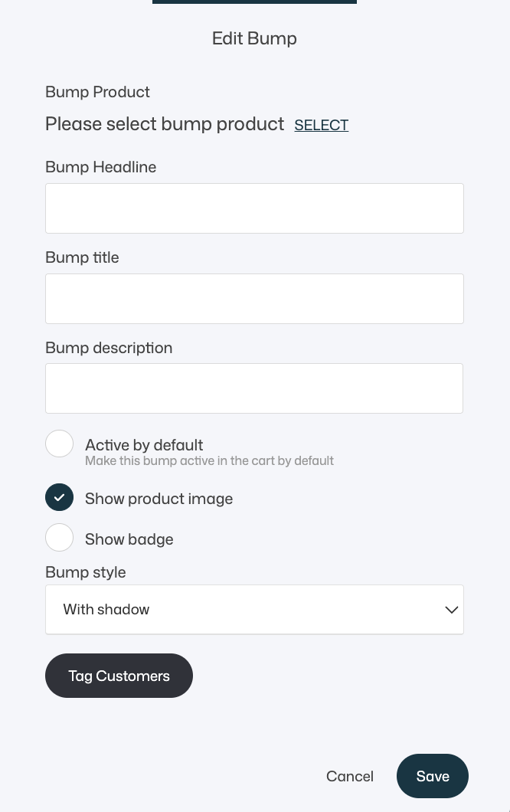Screen dimensions: 510x812
Task: Click the chevron arrow in Bump style
Action: point(452,610)
